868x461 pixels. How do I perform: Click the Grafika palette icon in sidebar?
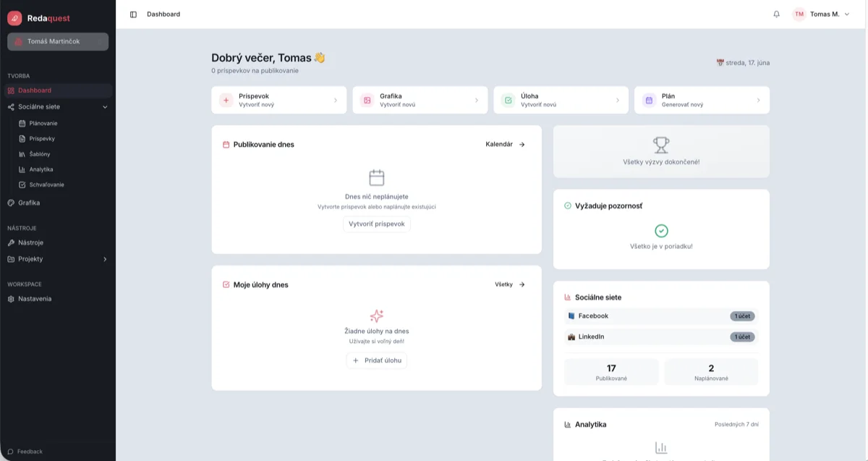click(x=11, y=203)
